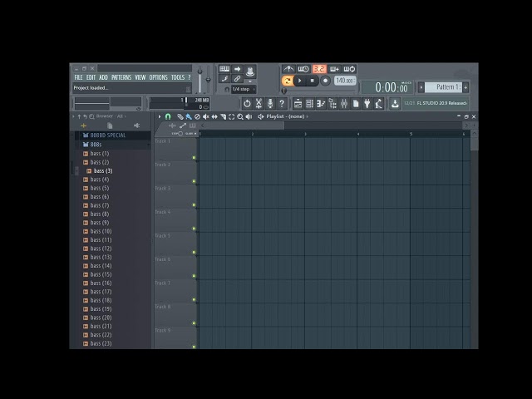
Task: Open the Playlist options menu arrow
Action: 160,116
